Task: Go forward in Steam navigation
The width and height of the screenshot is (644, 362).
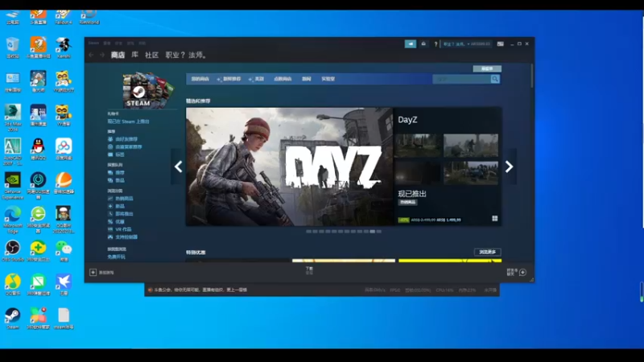Action: [x=102, y=55]
